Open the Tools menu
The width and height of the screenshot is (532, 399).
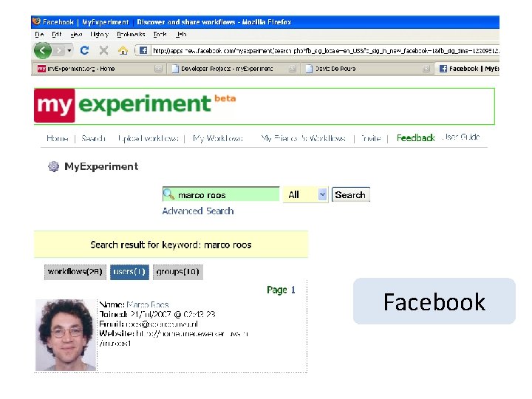[x=160, y=34]
